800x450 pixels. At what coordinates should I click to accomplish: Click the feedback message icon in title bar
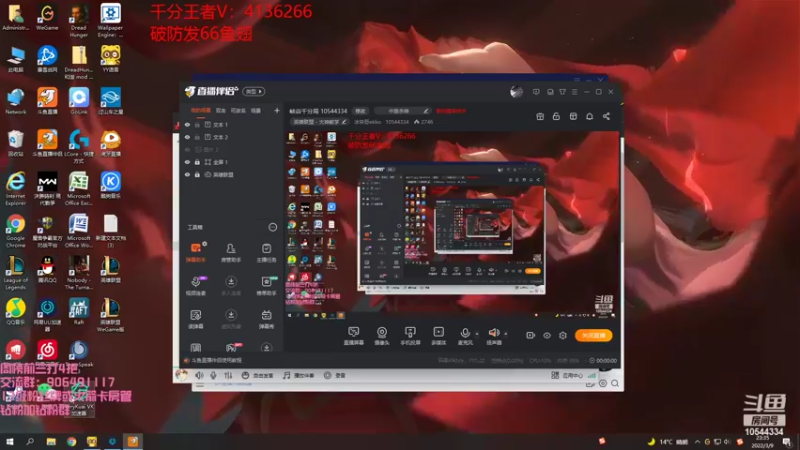tap(536, 92)
